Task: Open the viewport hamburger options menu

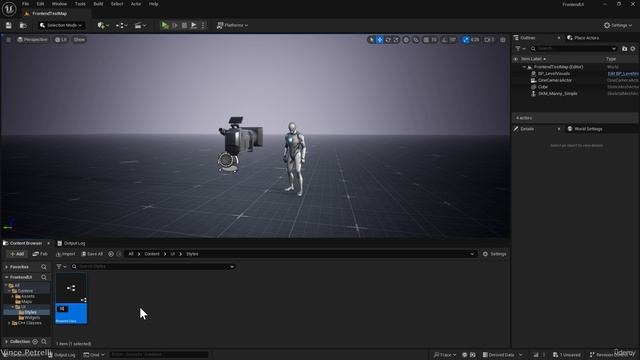Action: (8, 40)
